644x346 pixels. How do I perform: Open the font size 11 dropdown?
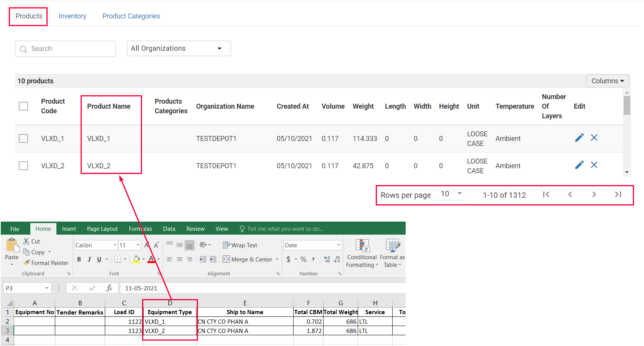click(138, 245)
